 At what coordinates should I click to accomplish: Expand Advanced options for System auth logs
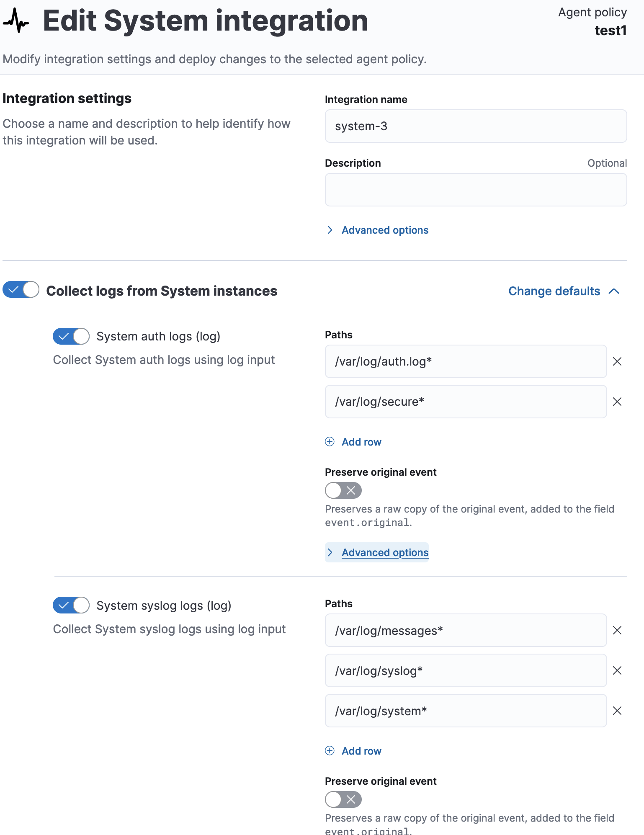384,552
